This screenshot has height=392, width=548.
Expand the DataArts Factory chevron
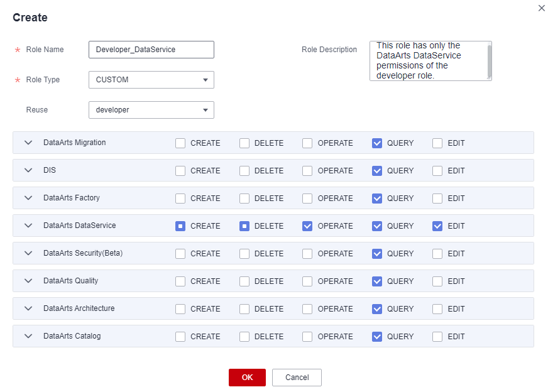pyautogui.click(x=28, y=198)
